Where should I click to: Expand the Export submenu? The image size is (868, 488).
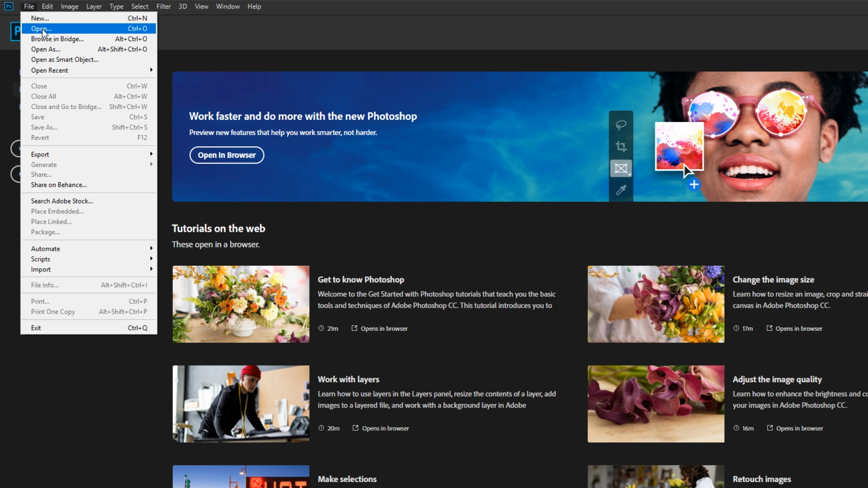89,154
